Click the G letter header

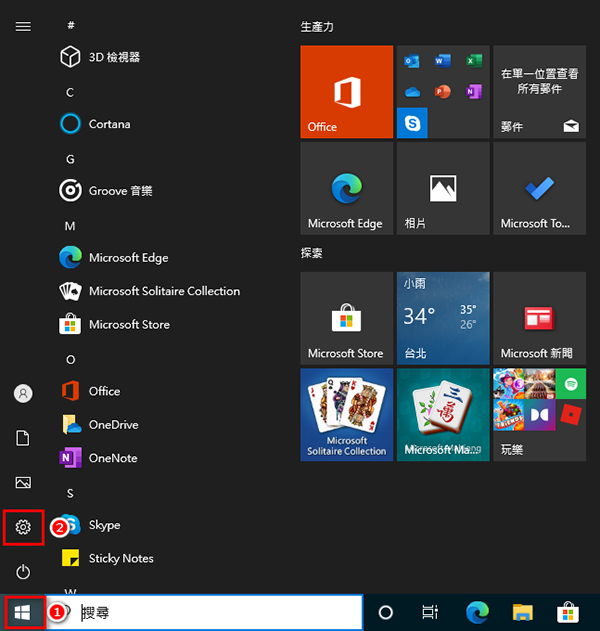70,159
